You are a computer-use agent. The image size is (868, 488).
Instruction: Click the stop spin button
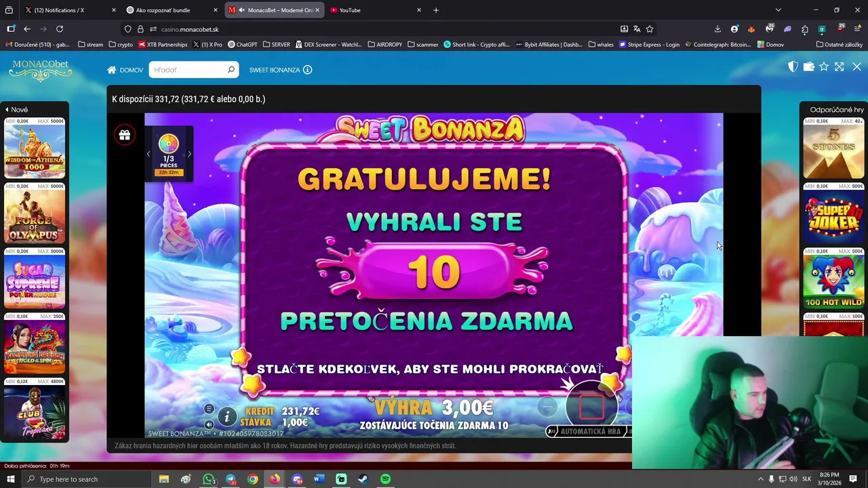(591, 407)
